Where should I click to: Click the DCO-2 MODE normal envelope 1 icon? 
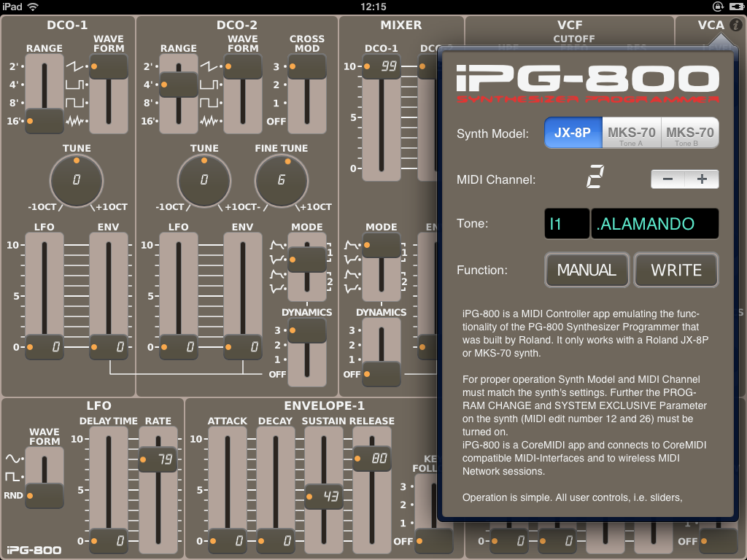point(277,245)
